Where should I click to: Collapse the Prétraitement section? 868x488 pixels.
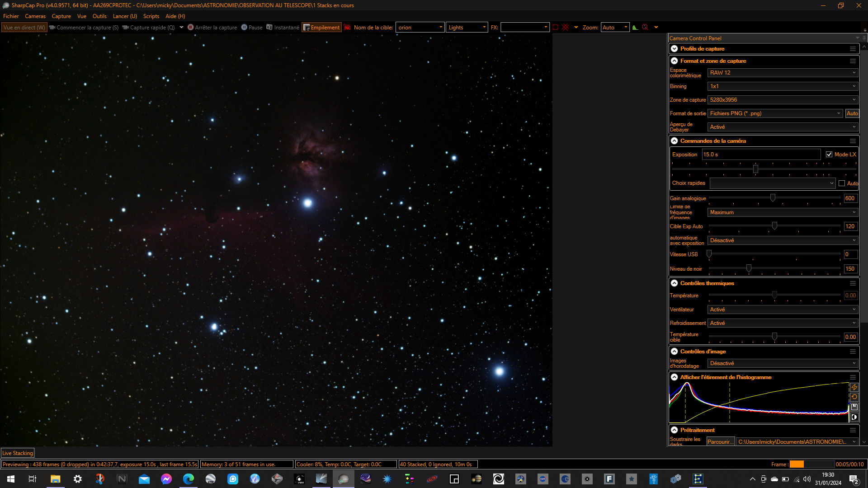tap(674, 430)
